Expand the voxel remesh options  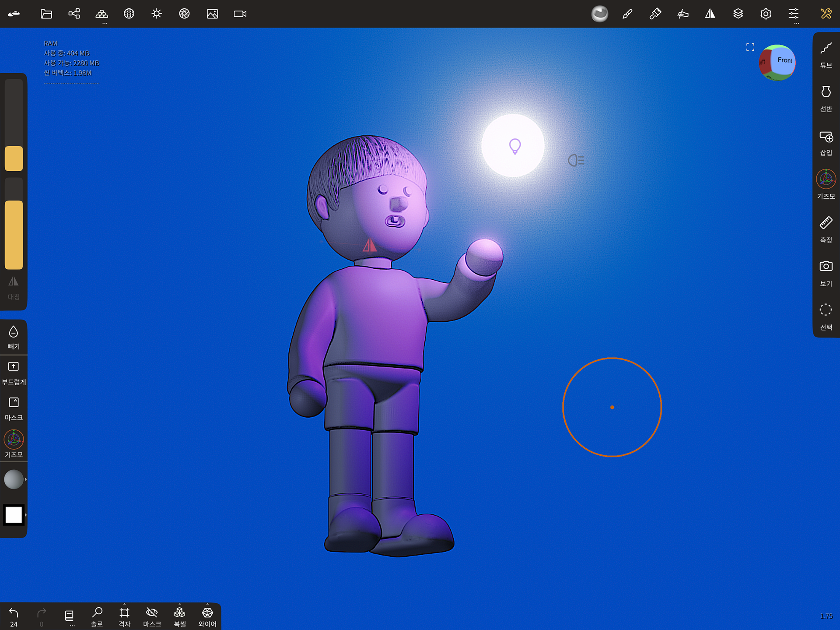180,605
